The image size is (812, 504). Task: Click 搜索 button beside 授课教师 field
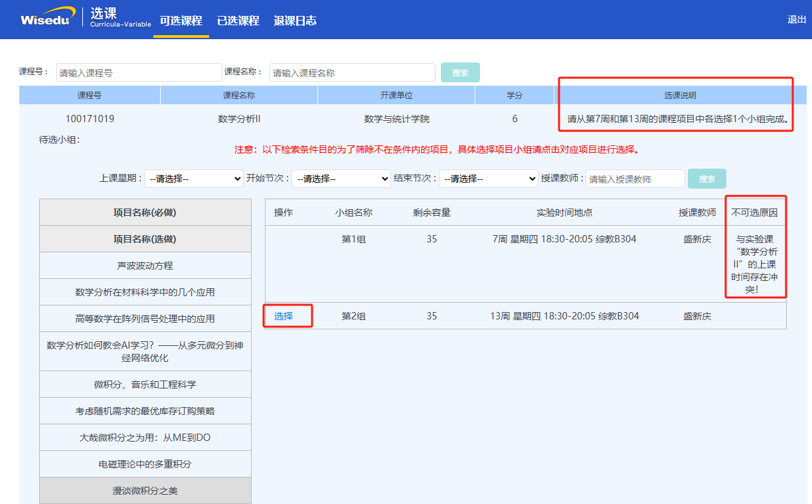pos(706,179)
